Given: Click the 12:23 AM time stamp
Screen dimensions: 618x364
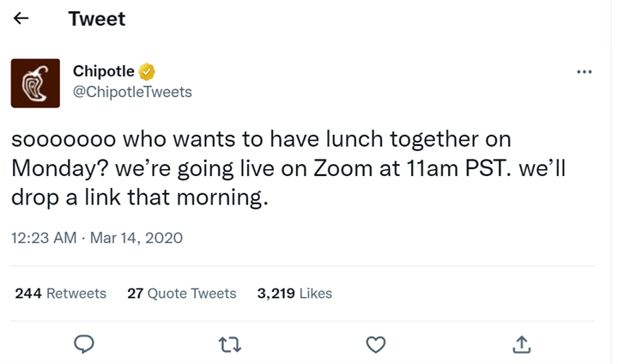Looking at the screenshot, I should coord(44,238).
